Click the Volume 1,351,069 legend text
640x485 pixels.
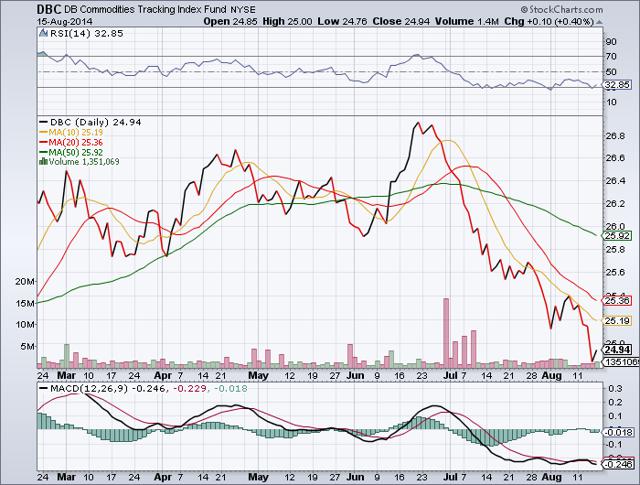[x=84, y=162]
